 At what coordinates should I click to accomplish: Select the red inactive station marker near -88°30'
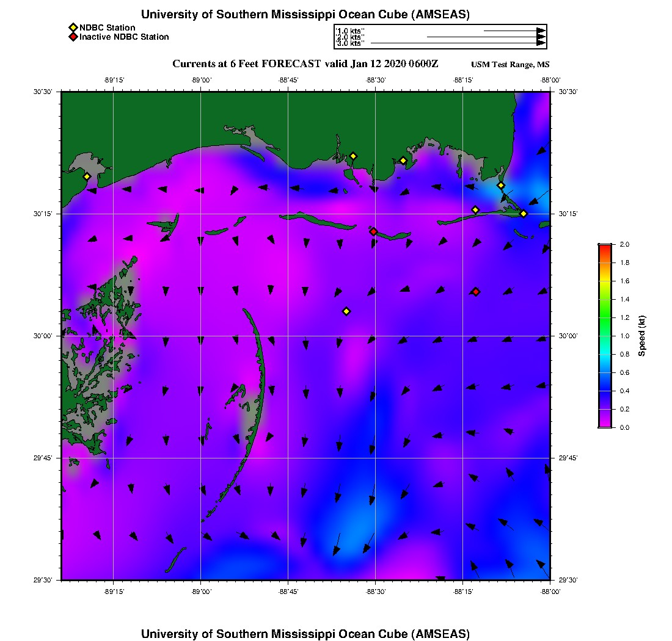click(373, 231)
